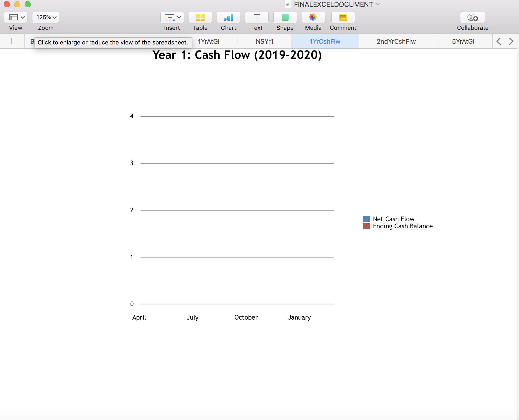519x420 pixels.
Task: Click the FINALEXCELDOCUMENT title
Action: (x=334, y=4)
